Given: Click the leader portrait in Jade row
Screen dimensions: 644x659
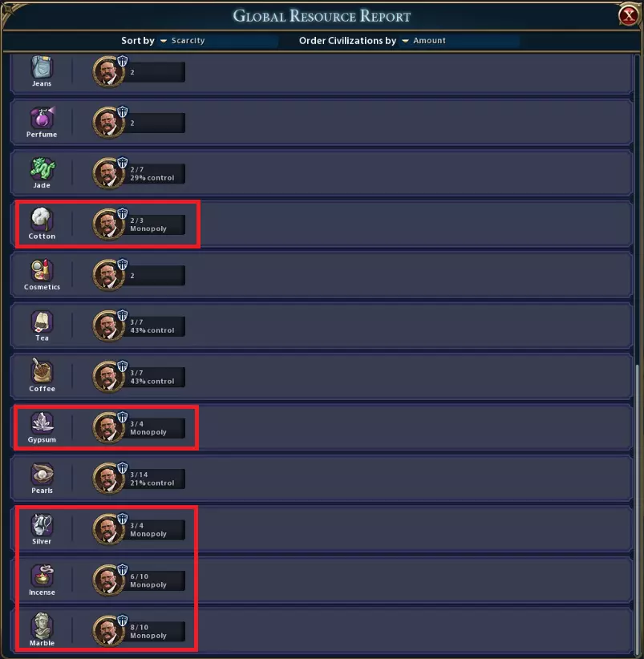Looking at the screenshot, I should (107, 173).
